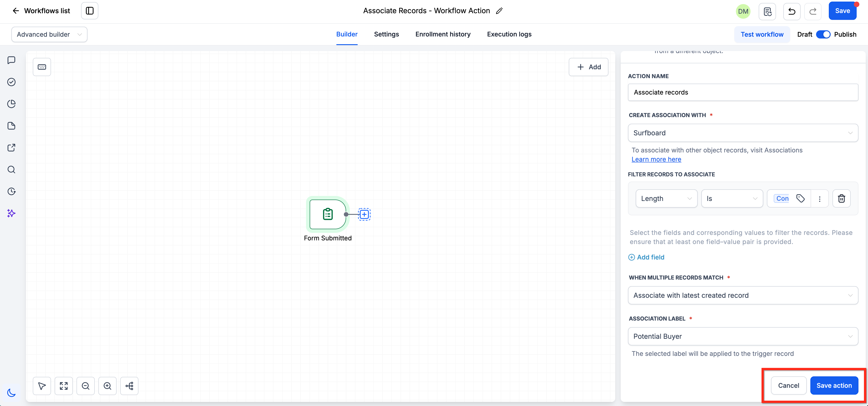Open the Advanced builder dropdown
This screenshot has height=406, width=868.
[49, 34]
